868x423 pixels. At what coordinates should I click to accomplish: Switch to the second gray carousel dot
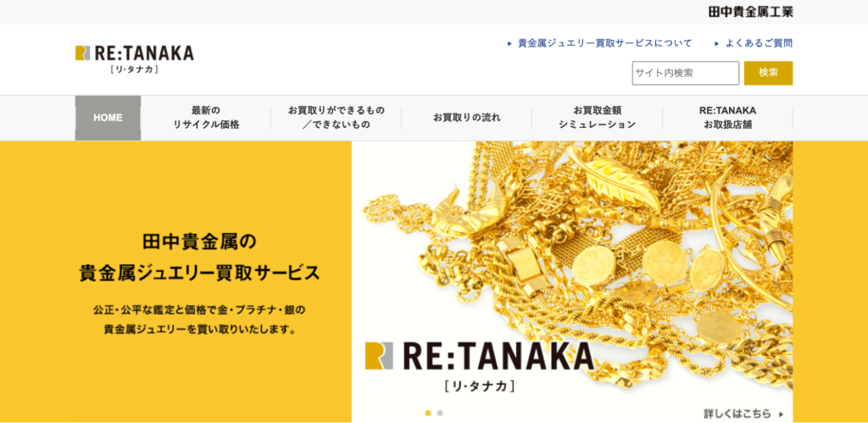tap(440, 413)
